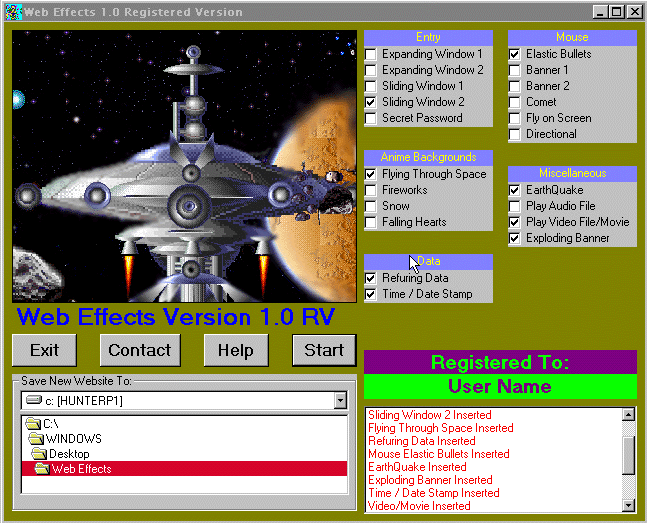Click the Mouse section header
647x523 pixels.
point(572,38)
